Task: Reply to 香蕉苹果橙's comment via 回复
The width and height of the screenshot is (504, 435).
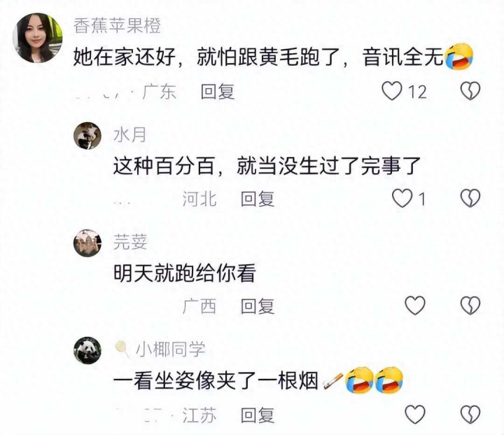Action: coord(217,91)
